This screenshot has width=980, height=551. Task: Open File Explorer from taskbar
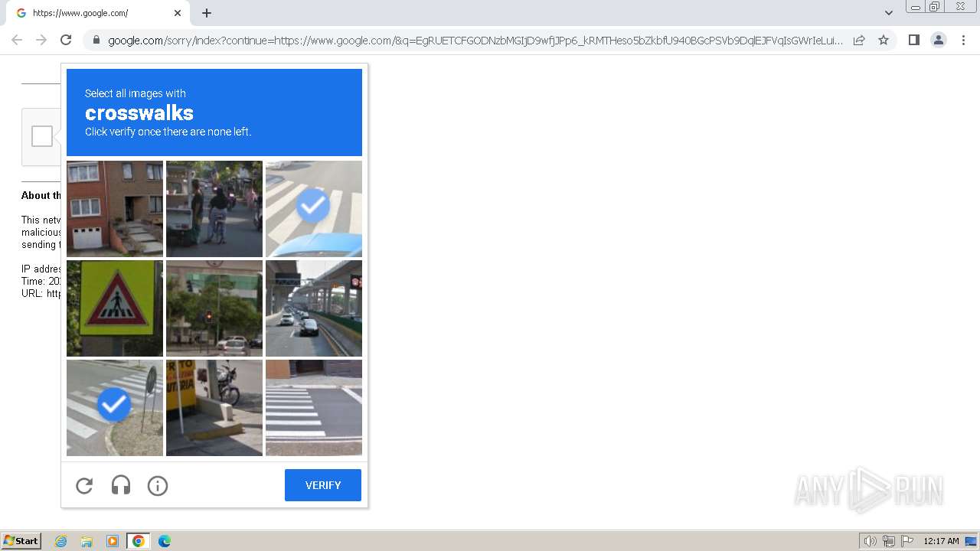pyautogui.click(x=87, y=541)
